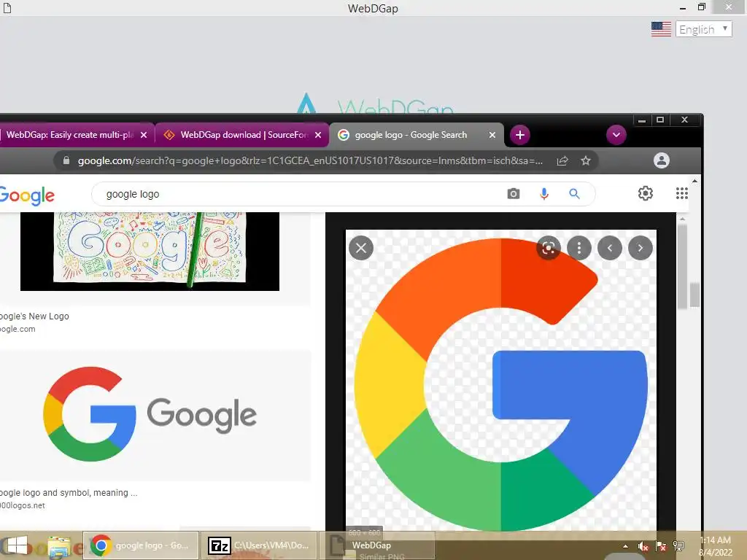Close the google logo Google Search tab
747x560 pixels.
coord(492,135)
